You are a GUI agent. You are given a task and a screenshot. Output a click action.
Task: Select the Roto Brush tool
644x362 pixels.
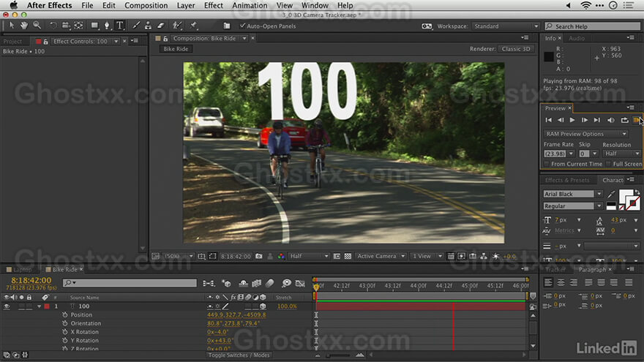click(177, 26)
